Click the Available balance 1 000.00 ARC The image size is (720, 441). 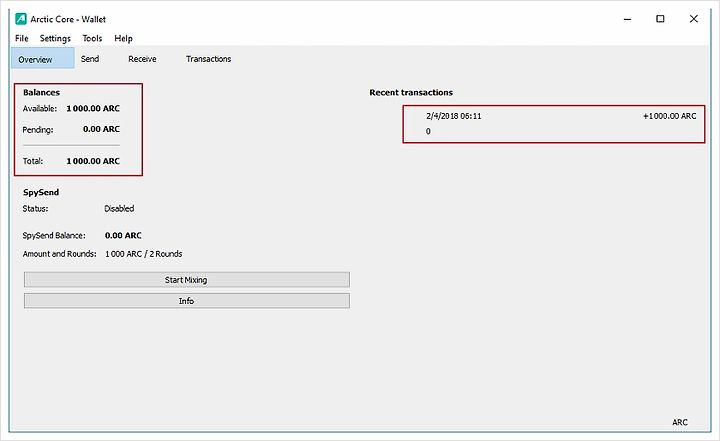tap(93, 108)
